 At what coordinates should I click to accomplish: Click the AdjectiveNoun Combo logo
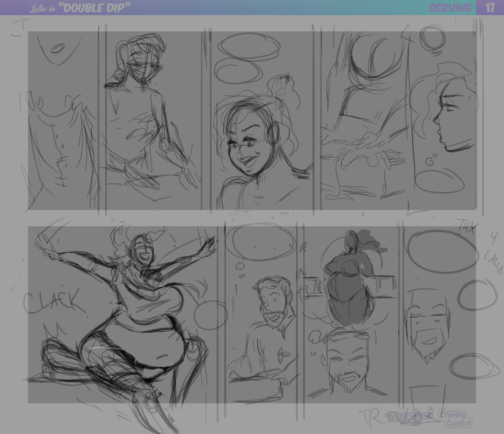coord(410,418)
